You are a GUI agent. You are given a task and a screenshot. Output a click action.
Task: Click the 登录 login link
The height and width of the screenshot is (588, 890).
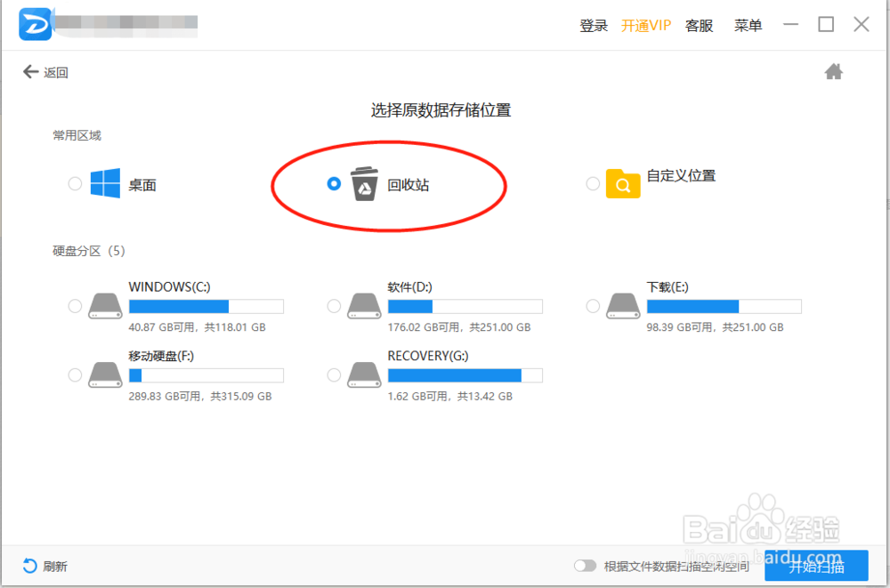(x=593, y=26)
